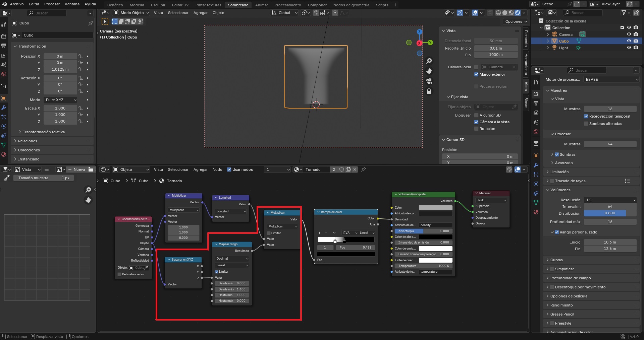The image size is (644, 340).
Task: Click the zoom icon in image editor
Action: (x=88, y=190)
